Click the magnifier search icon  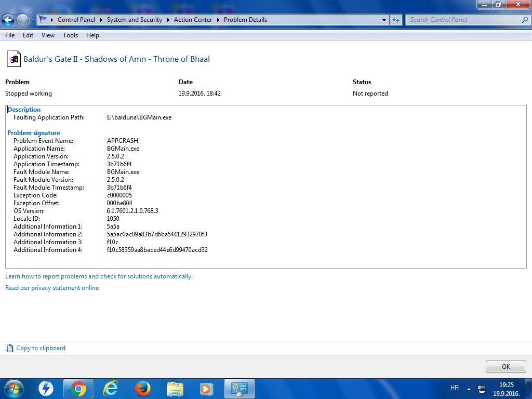pos(525,20)
